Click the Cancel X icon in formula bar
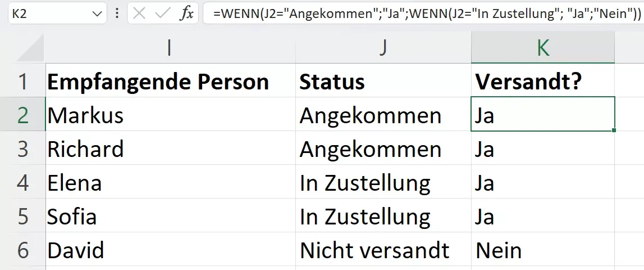This screenshot has height=270, width=644. click(139, 13)
